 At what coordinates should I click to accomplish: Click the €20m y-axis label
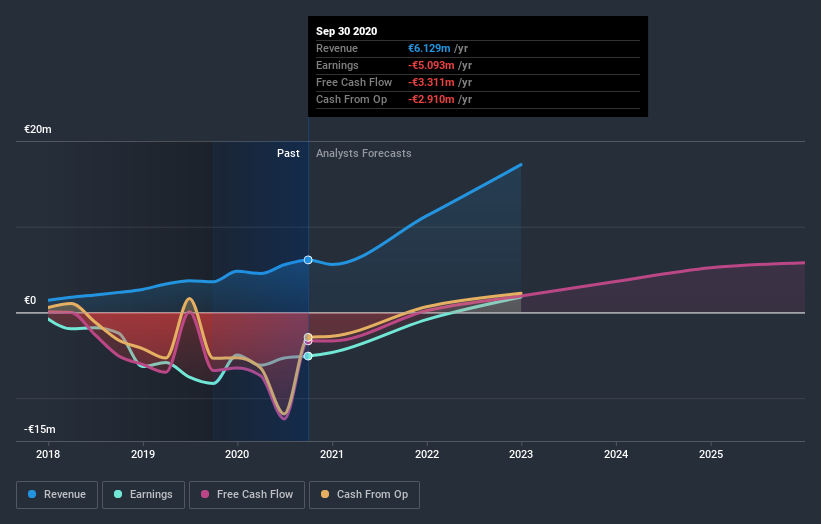click(38, 129)
